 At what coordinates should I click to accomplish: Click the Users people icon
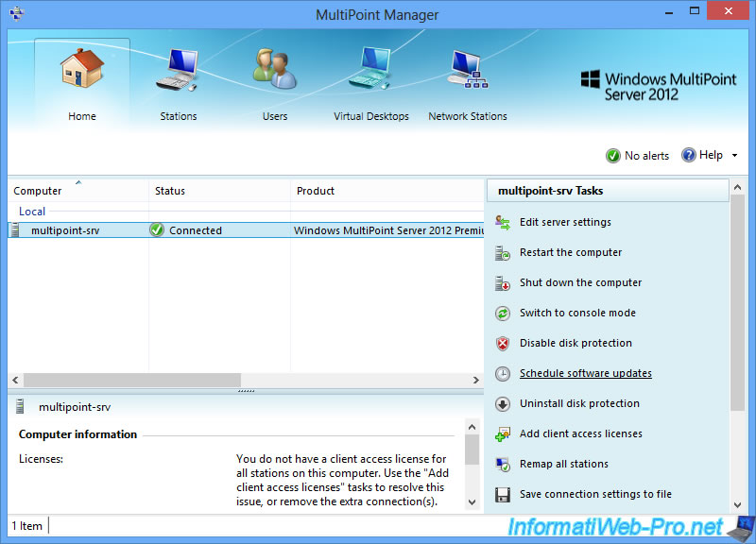click(274, 68)
